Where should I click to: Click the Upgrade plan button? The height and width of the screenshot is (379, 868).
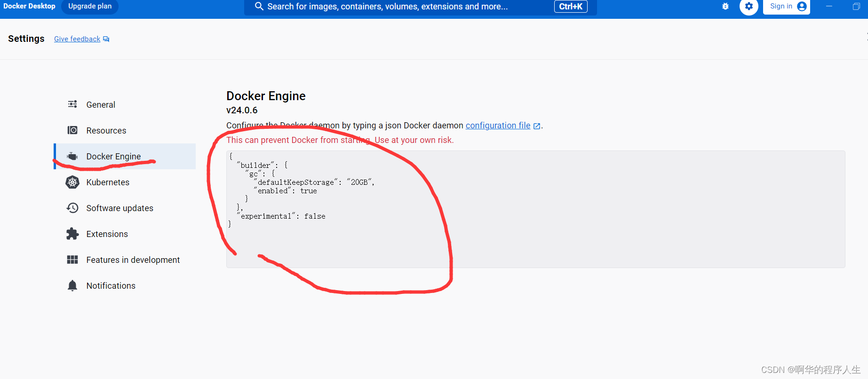tap(90, 6)
